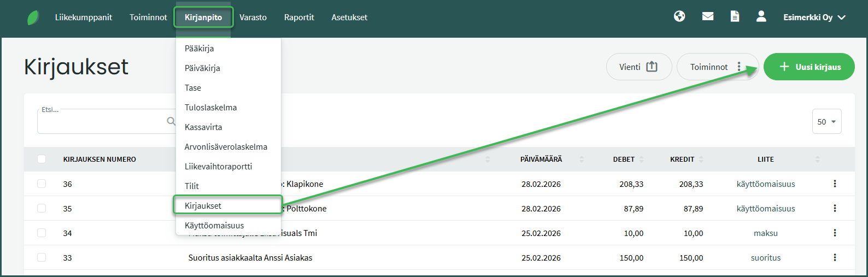
Task: Select Käyttöomaisuus from the Kirjanpito menu
Action: pos(214,225)
